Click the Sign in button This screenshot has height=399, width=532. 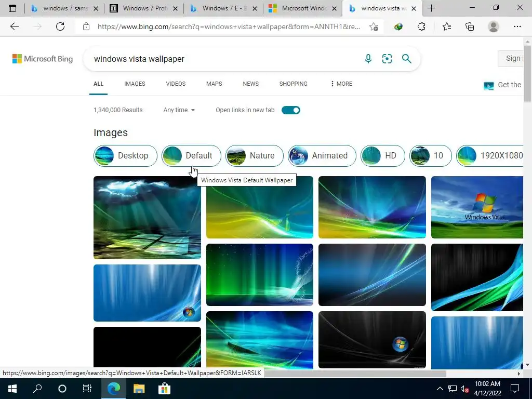511,58
